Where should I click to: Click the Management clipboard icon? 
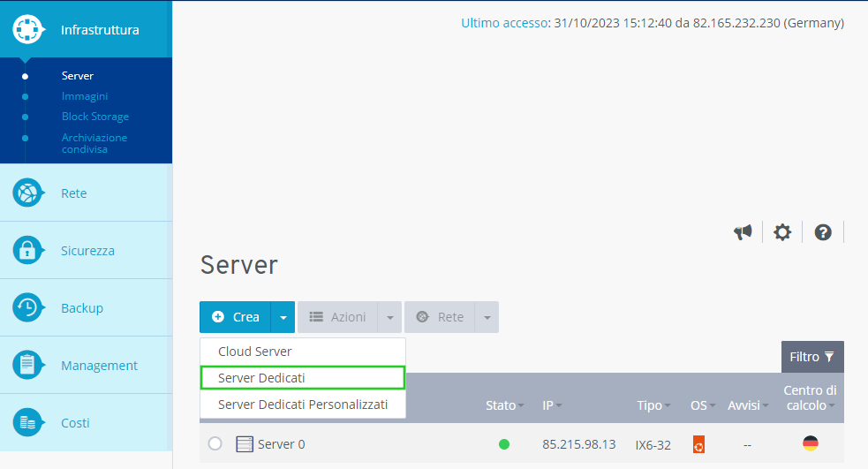click(27, 365)
